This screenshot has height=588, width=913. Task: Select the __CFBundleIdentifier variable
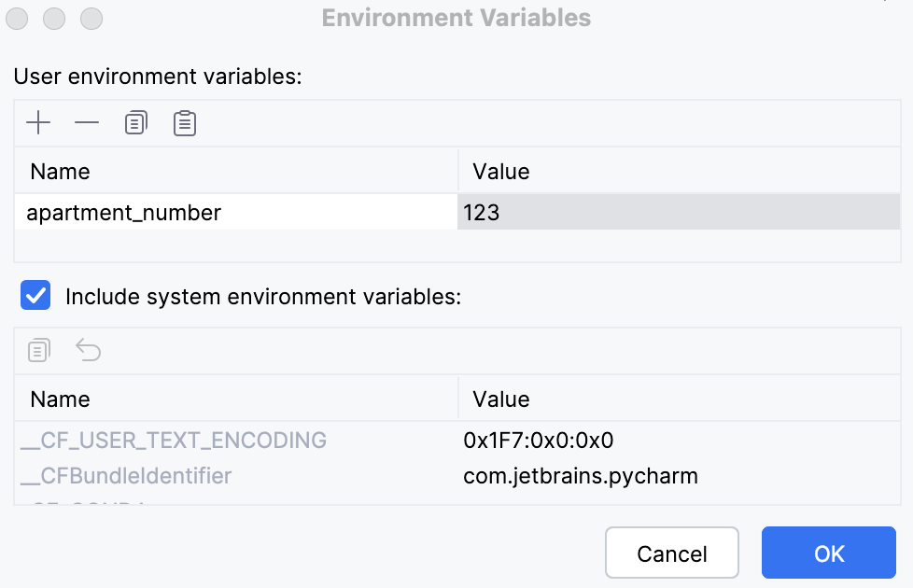tap(140, 476)
